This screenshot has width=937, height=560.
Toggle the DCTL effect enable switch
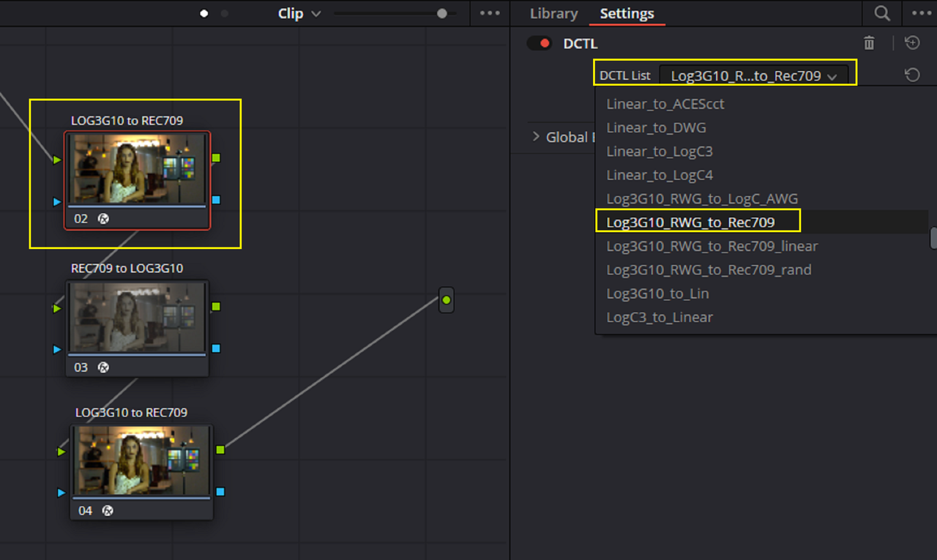540,43
